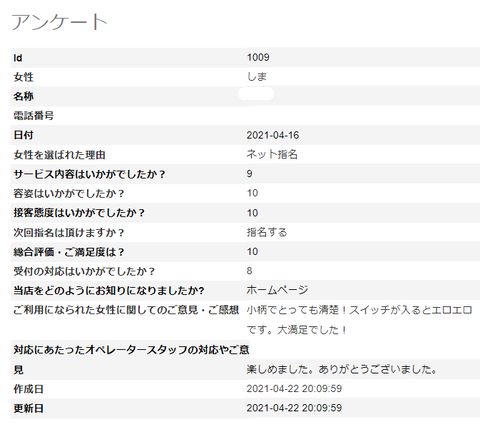The image size is (480, 427).
Task: Select the 日付 label
Action: pyautogui.click(x=23, y=135)
